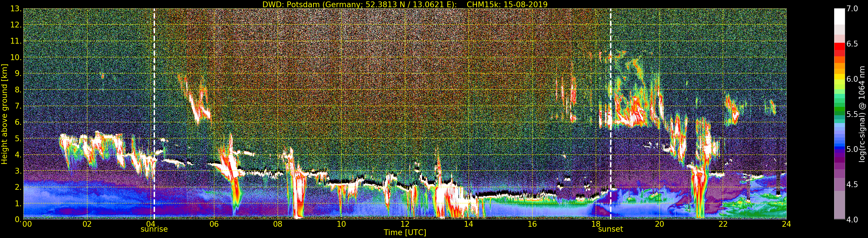Image resolution: width=868 pixels, height=238 pixels.
Task: Click the colorbar tick value "5.5"
Action: [852, 114]
